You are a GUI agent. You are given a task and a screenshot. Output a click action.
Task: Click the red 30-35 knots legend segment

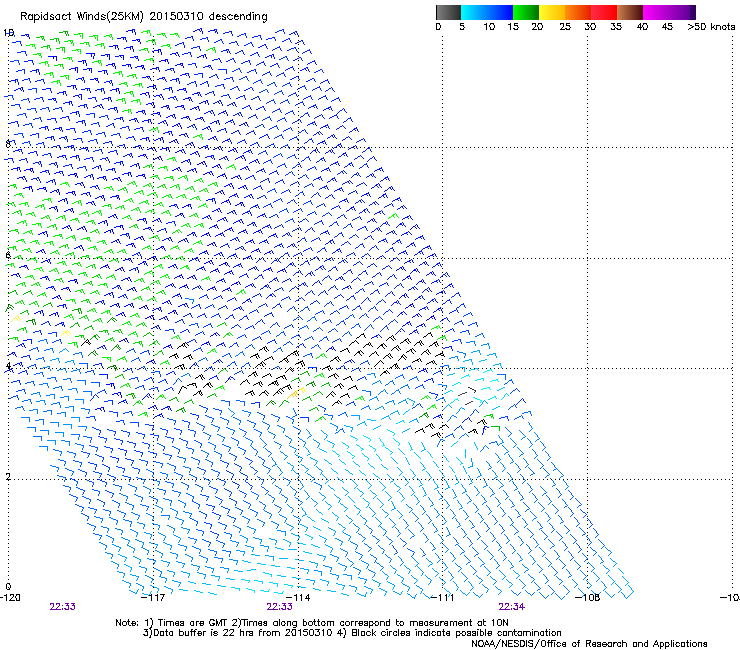point(604,12)
